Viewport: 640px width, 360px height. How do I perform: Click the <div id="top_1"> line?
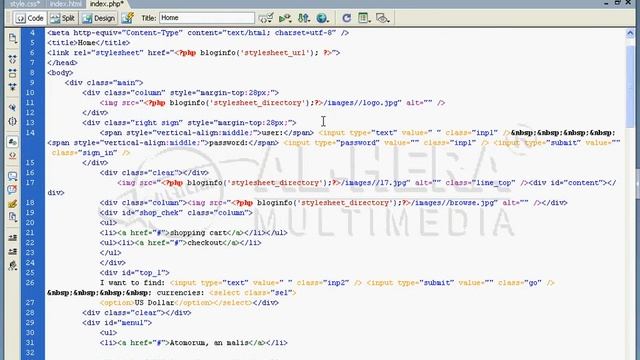click(x=135, y=272)
